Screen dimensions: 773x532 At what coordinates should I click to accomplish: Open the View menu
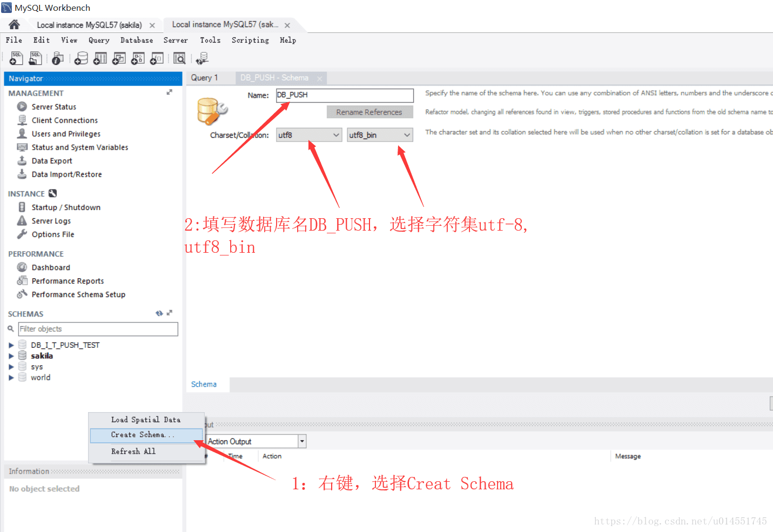pos(69,40)
